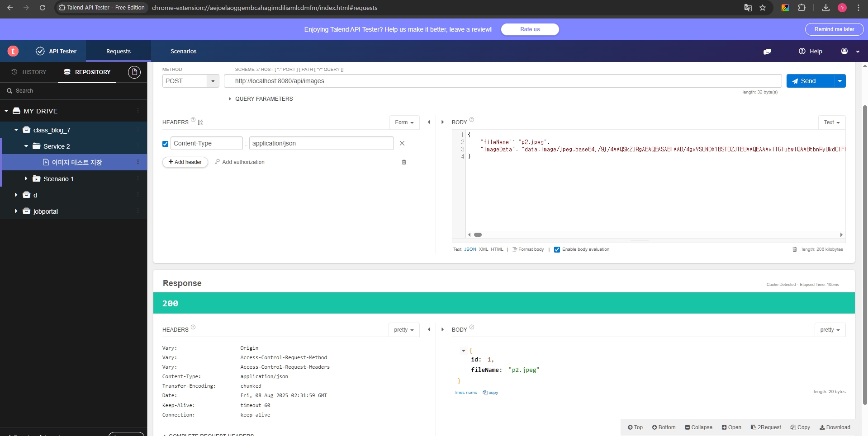This screenshot has height=436, width=868.
Task: Collapse the MY DRIVE tree
Action: click(x=6, y=111)
